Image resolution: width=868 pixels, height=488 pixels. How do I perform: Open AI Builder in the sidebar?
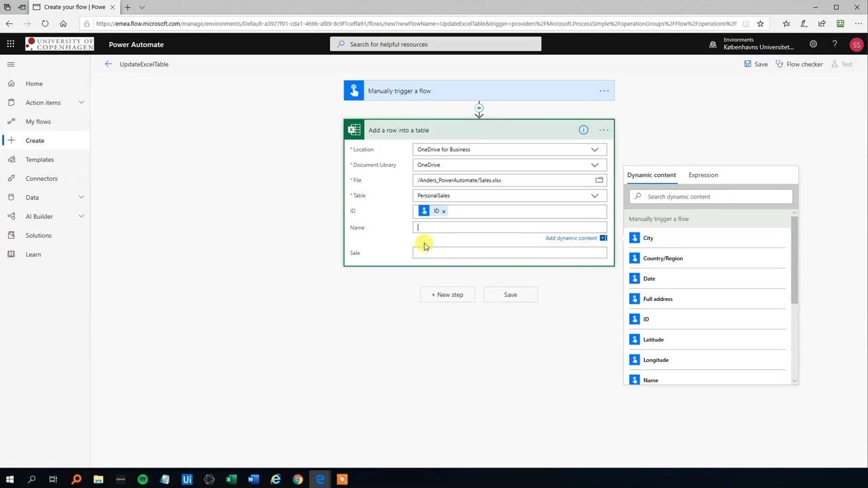39,216
